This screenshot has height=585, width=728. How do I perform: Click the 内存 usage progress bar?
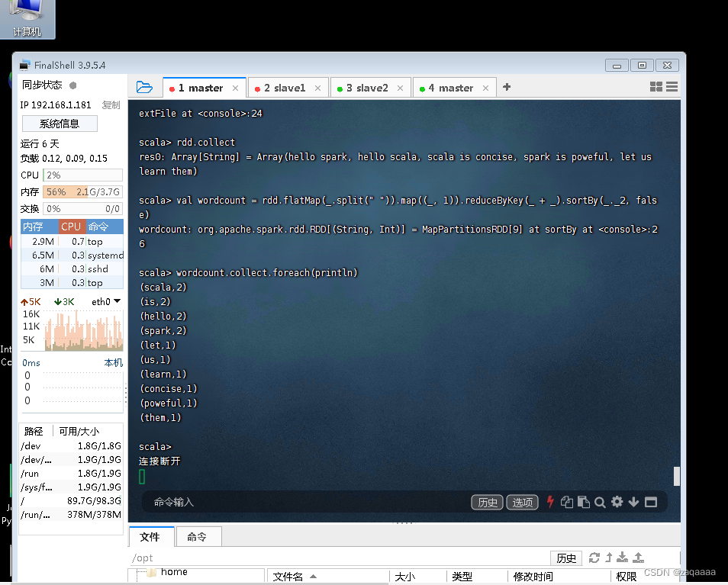[x=80, y=191]
